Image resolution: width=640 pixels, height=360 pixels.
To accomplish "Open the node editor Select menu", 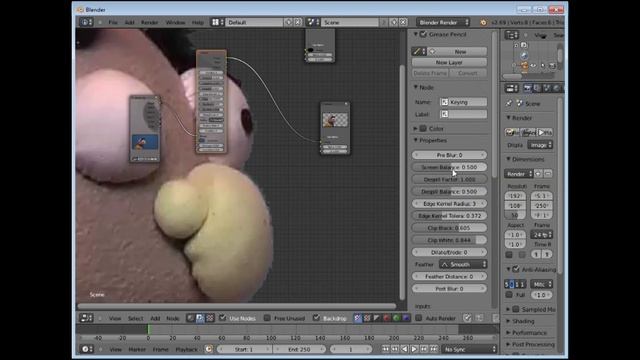I will pyautogui.click(x=136, y=318).
